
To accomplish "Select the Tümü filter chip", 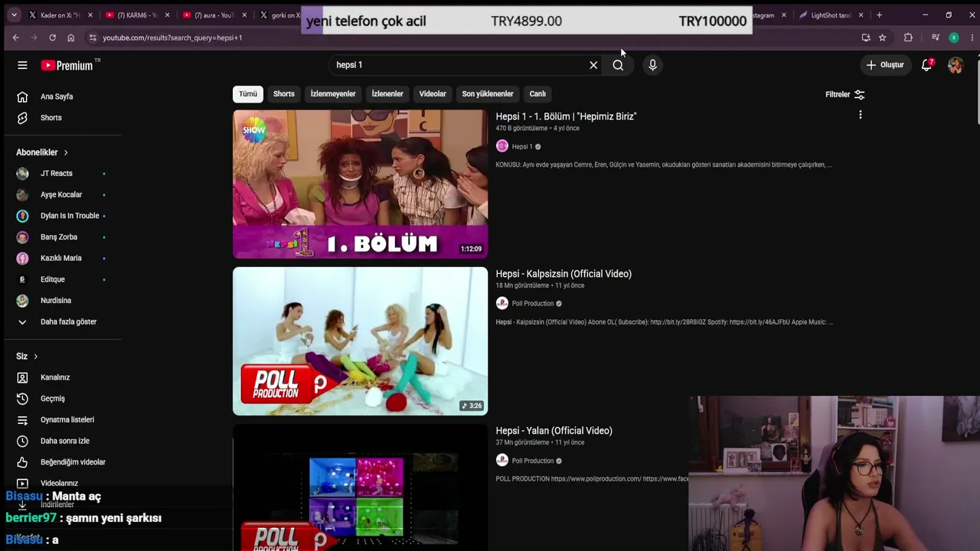I will pos(248,94).
